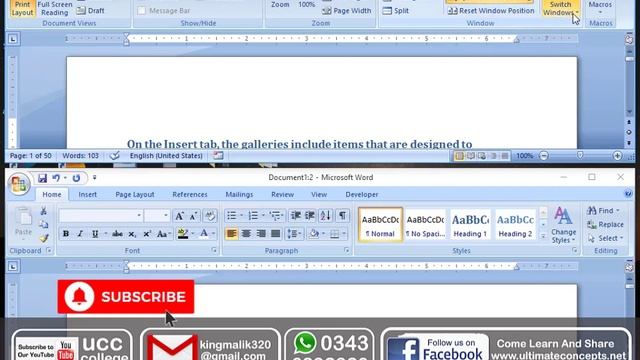Apply the No Spacing style thumbnail
Screen dimensions: 640x360
pos(425,225)
